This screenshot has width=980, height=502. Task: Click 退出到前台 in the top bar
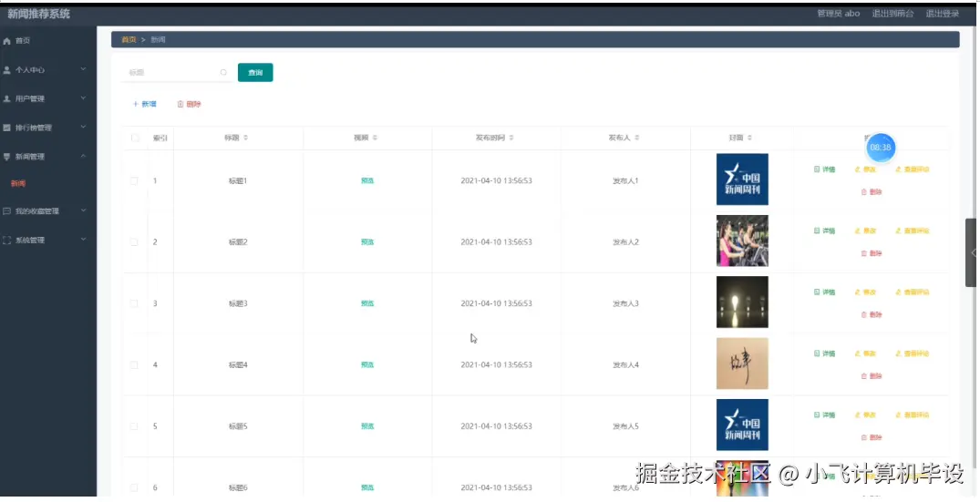(x=892, y=14)
